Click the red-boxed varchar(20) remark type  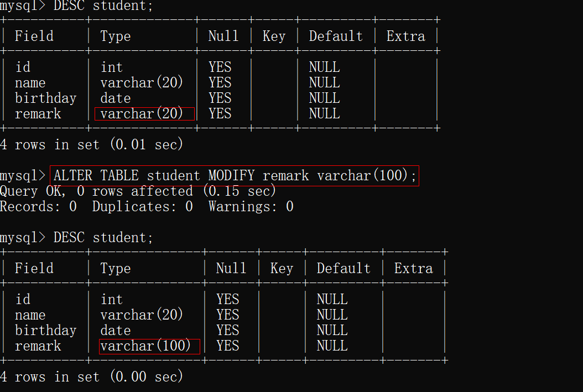[142, 114]
